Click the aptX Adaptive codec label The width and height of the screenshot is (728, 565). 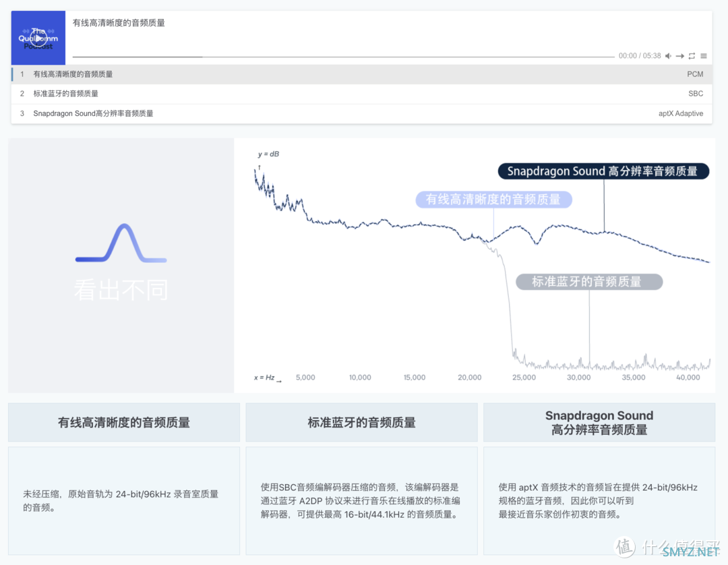[x=681, y=114]
